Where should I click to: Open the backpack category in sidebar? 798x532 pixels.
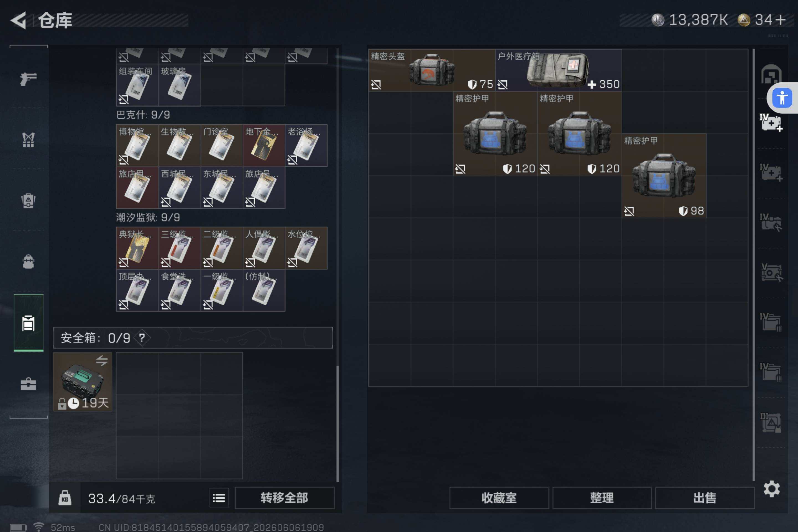pyautogui.click(x=28, y=262)
